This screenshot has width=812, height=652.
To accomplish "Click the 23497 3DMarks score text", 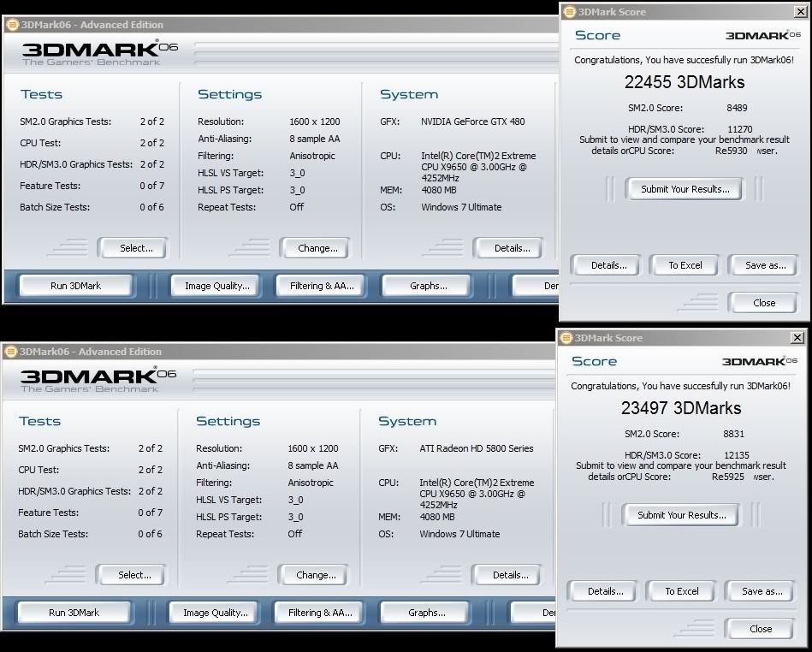I will point(680,408).
